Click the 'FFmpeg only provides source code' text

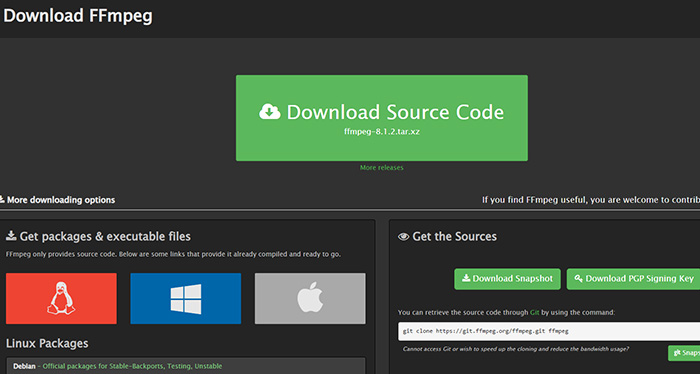tap(173, 254)
